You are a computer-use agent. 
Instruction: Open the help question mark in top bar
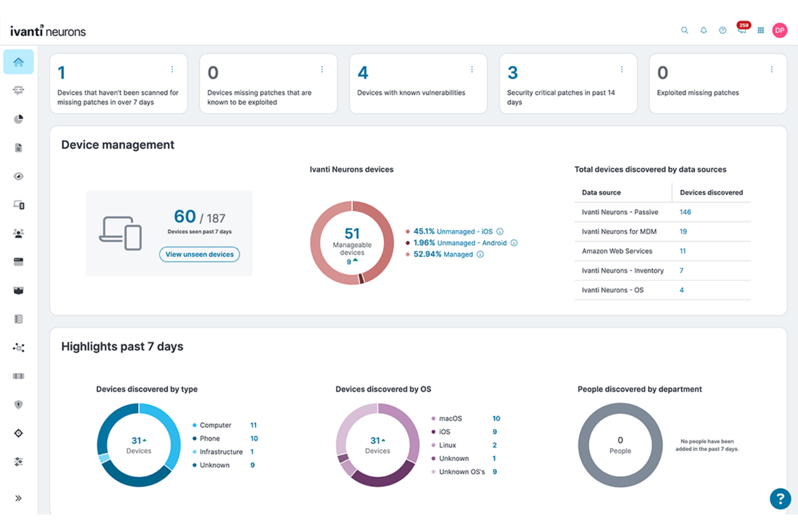click(723, 30)
